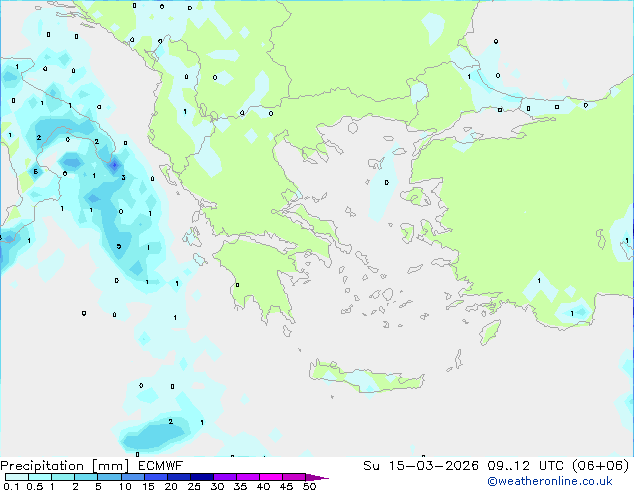Viewport: 634px width, 490px height.
Task: Click the '35' legend scale label
Action: 240,486
